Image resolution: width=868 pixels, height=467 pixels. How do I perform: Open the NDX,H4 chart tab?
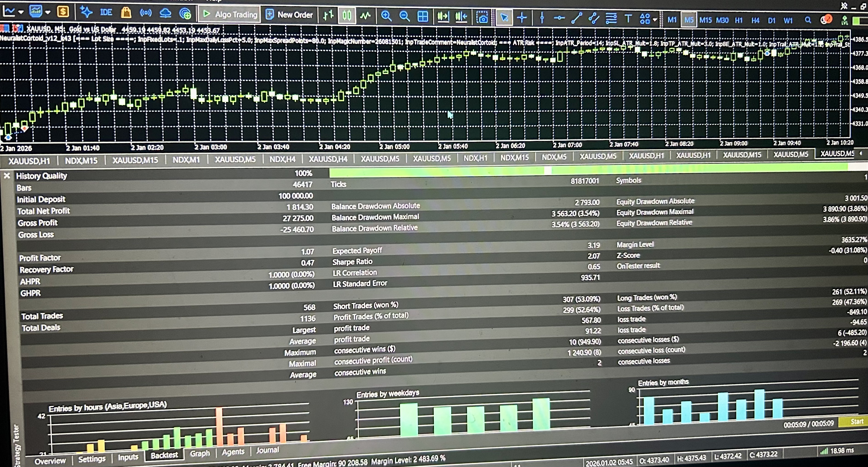click(282, 159)
